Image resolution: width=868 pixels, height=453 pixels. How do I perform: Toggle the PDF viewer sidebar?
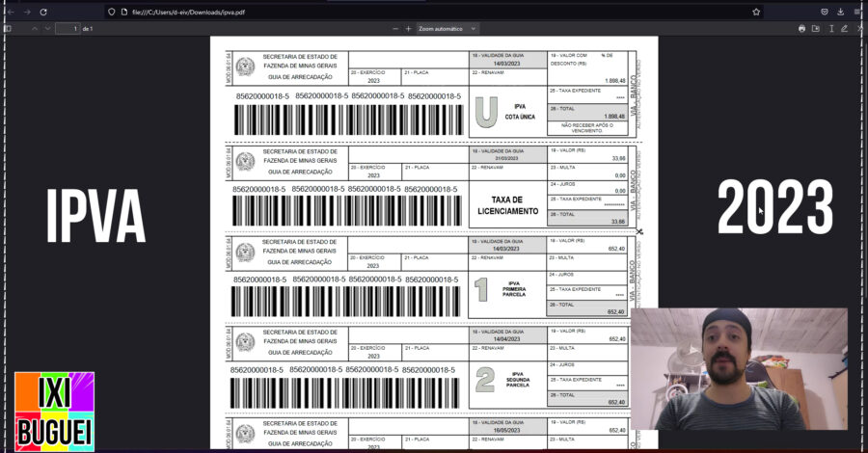pos(8,29)
